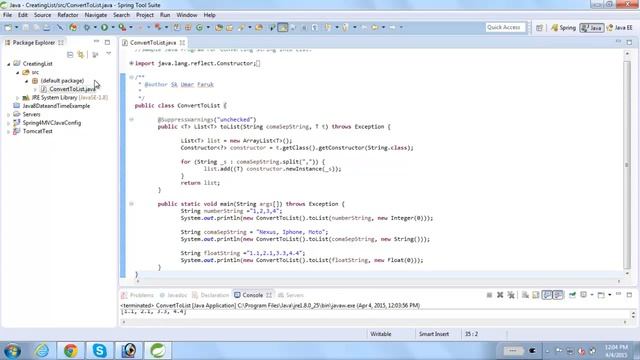Image resolution: width=640 pixels, height=360 pixels.
Task: Expand the Servers project node
Action: click(9, 115)
